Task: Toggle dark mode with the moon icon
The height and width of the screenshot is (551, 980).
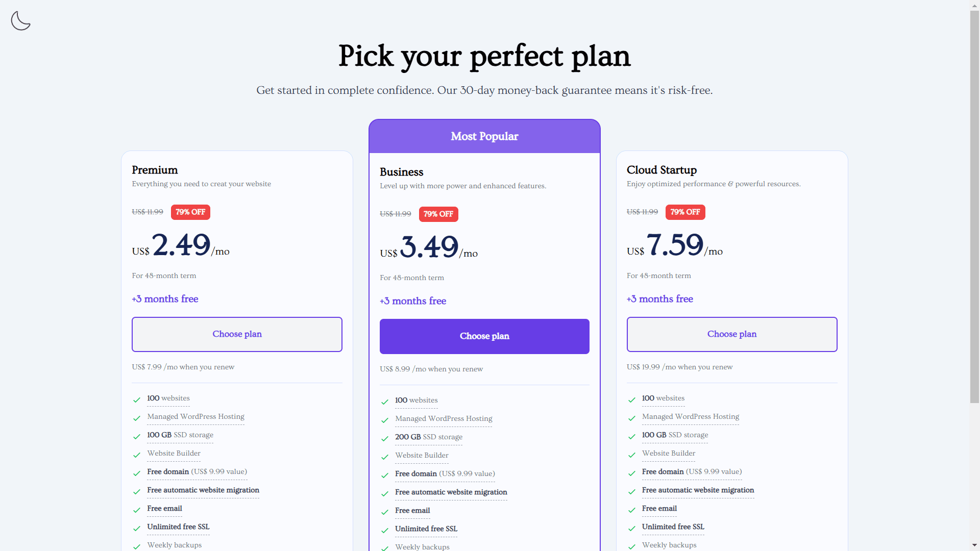Action: click(x=20, y=20)
